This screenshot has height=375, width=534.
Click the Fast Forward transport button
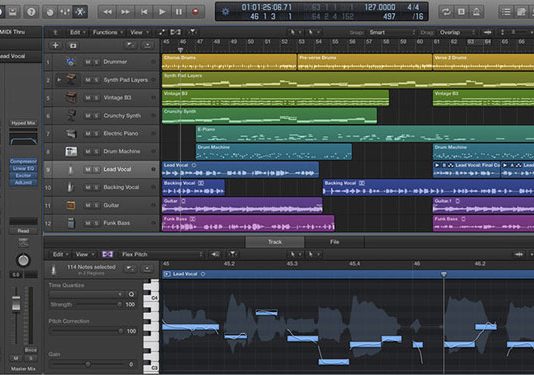tap(126, 12)
